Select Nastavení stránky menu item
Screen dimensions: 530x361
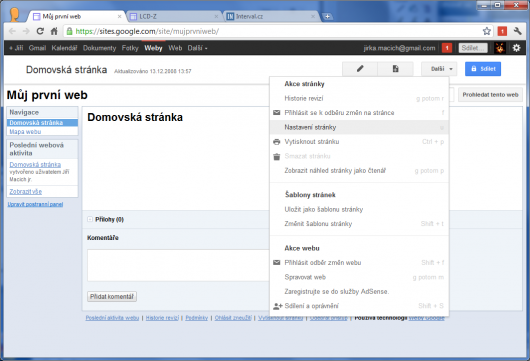[x=359, y=127]
